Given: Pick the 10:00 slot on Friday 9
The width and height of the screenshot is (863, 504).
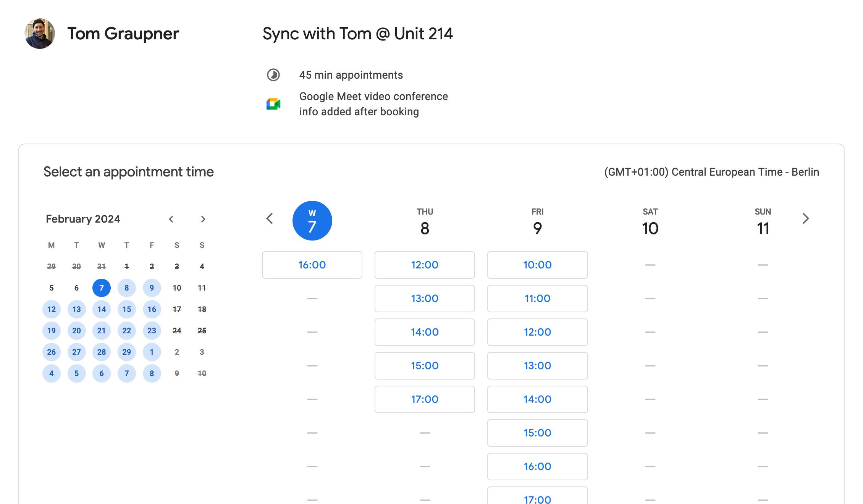Looking at the screenshot, I should [537, 265].
